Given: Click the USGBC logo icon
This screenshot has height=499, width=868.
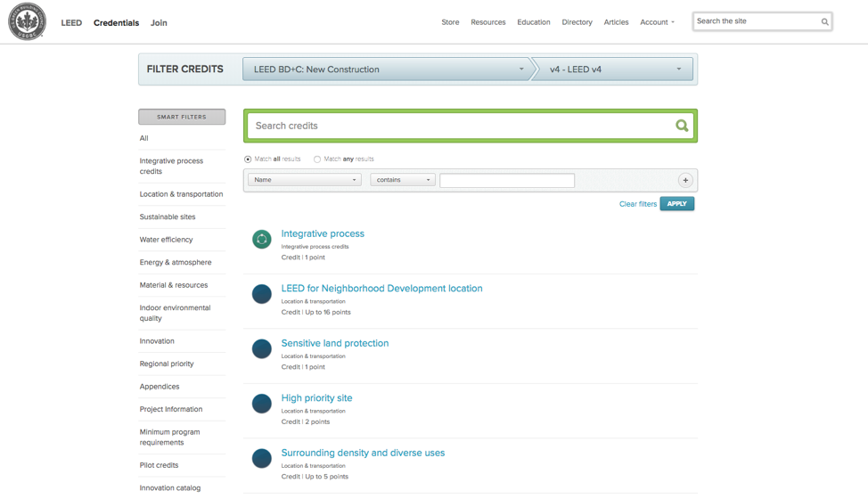Looking at the screenshot, I should (x=27, y=21).
